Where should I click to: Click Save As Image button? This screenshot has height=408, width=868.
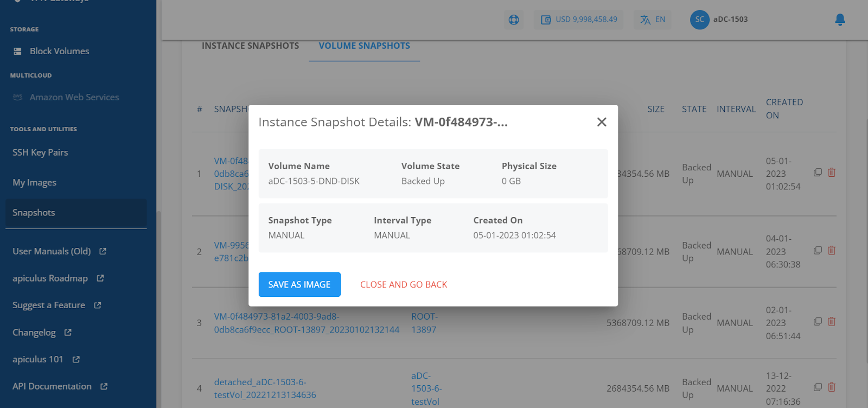tap(299, 284)
